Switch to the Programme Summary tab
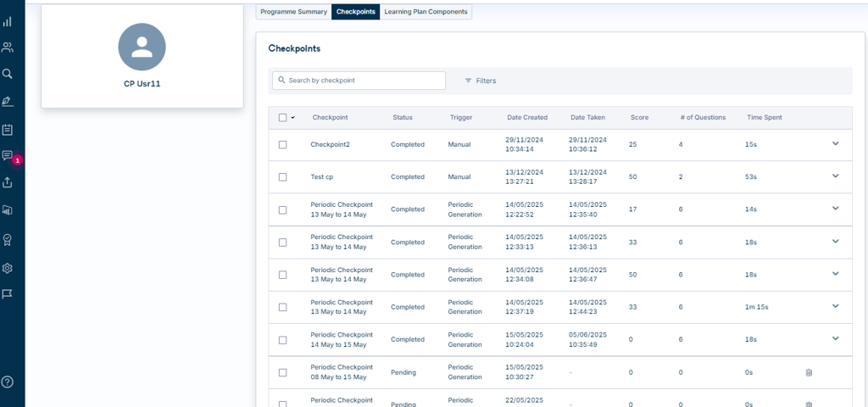 pos(293,12)
